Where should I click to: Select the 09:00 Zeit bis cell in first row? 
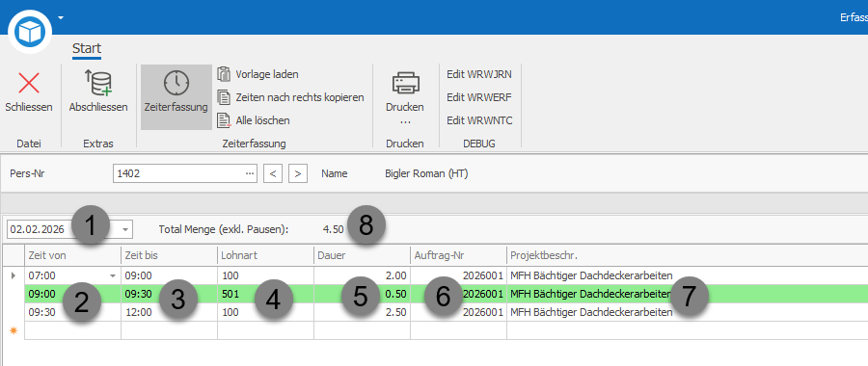(169, 275)
